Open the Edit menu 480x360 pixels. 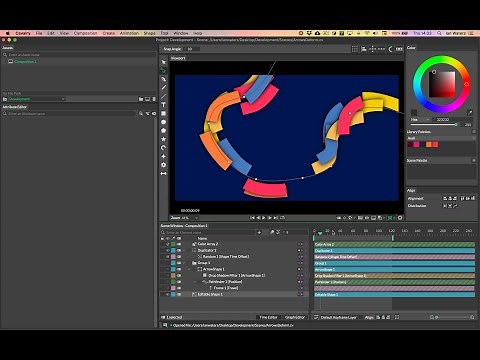coord(51,33)
